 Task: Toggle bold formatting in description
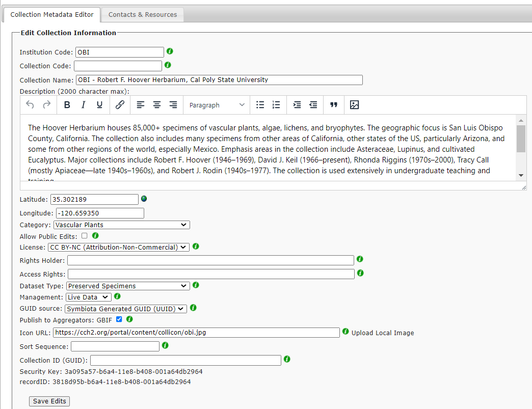[x=67, y=105]
